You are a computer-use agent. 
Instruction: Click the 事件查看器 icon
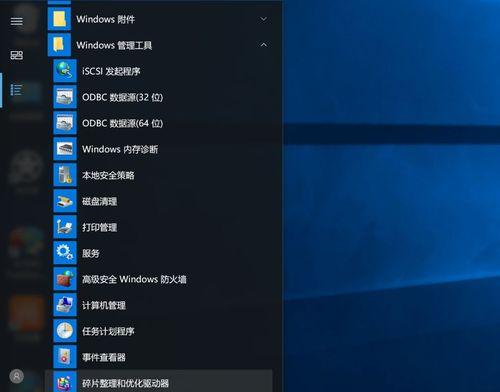click(65, 357)
